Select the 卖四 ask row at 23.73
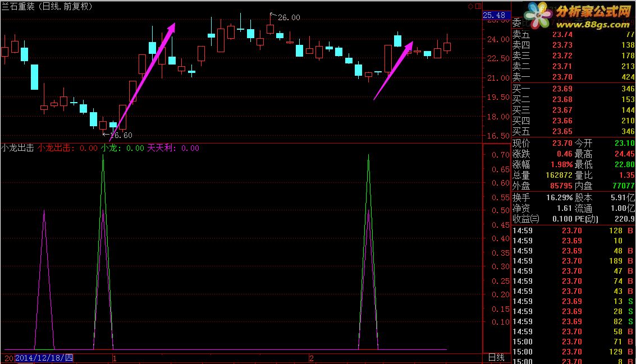The image size is (636, 364). click(x=573, y=45)
